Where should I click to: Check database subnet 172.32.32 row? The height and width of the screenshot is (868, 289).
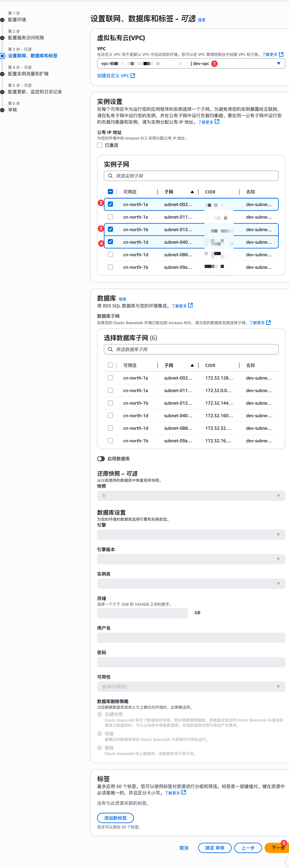tap(110, 428)
